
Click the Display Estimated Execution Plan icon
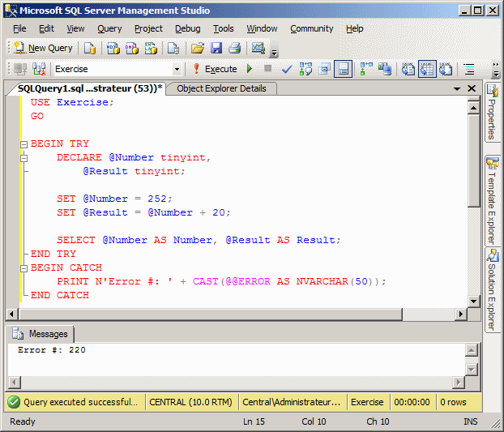tap(305, 69)
